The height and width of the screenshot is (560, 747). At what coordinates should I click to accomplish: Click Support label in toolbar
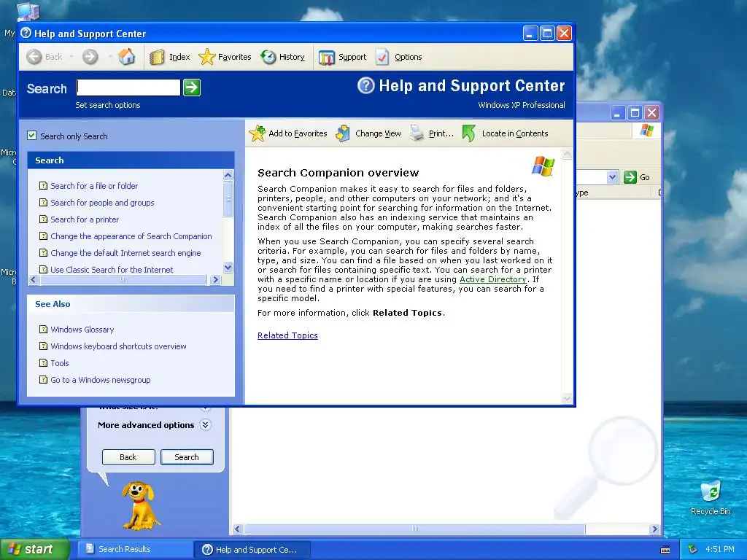[352, 57]
